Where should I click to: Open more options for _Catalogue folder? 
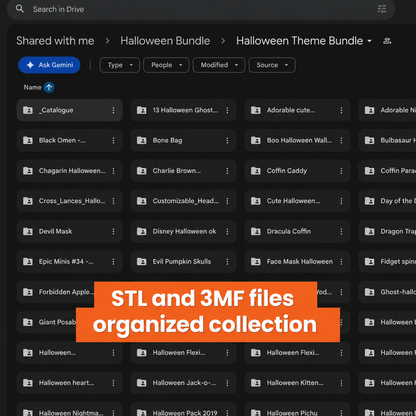[113, 110]
